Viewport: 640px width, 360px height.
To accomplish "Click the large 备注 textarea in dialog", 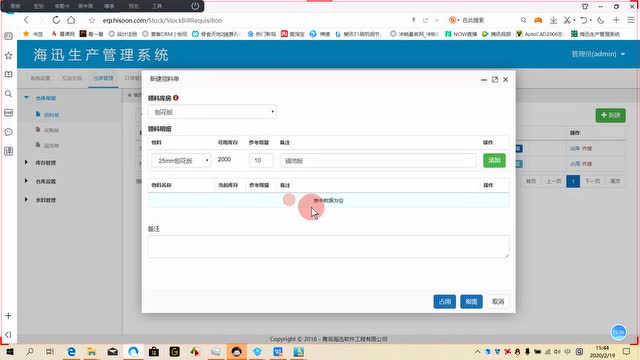I will coord(329,247).
